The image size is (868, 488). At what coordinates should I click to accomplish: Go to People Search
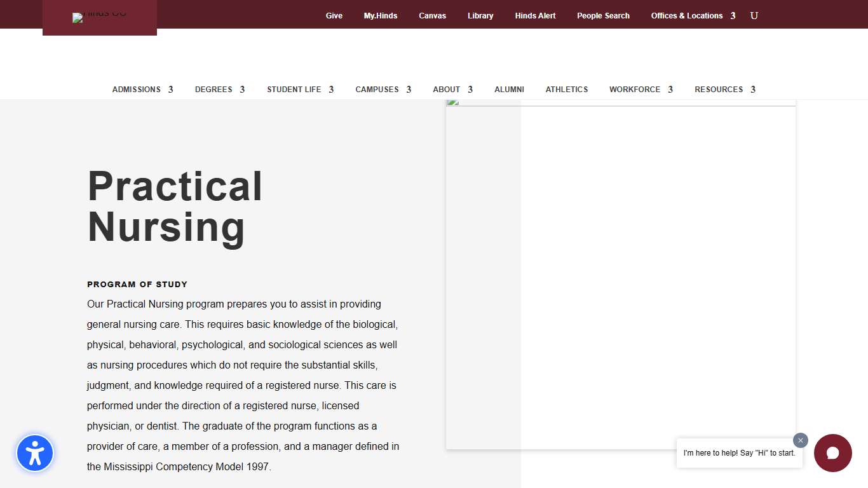pyautogui.click(x=603, y=15)
